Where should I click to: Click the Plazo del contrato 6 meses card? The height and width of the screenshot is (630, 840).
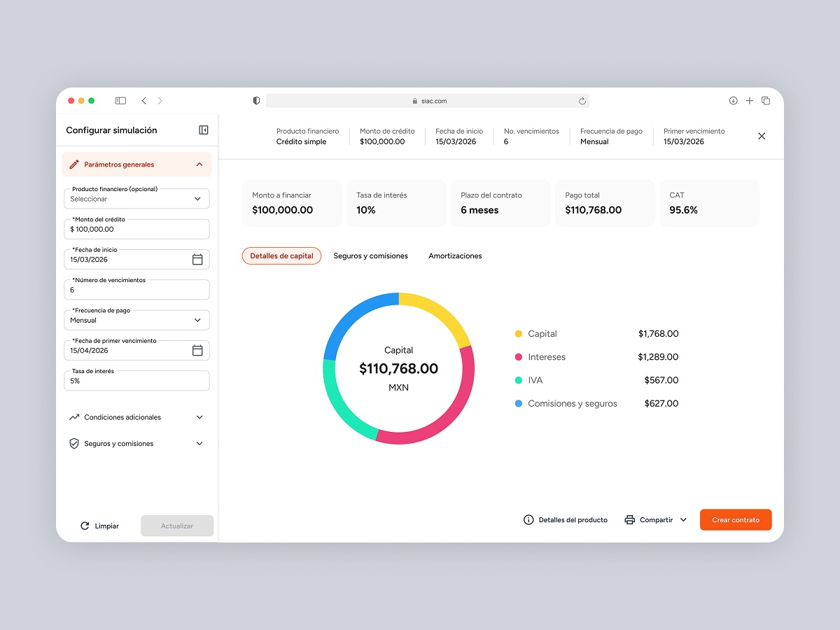coord(500,203)
